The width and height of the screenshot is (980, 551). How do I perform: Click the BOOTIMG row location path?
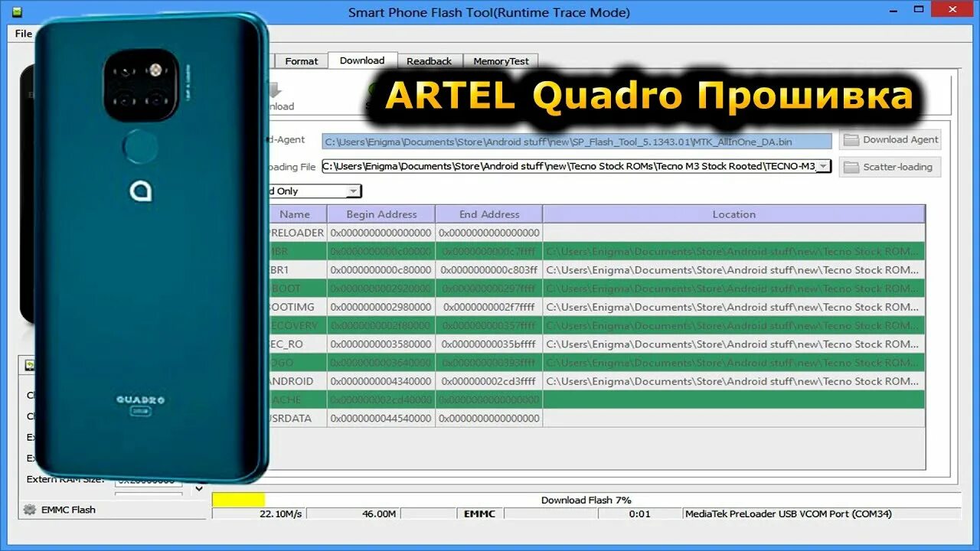pyautogui.click(x=733, y=307)
